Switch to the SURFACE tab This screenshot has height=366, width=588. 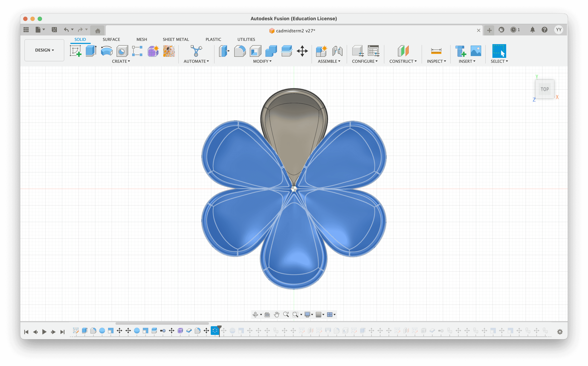[111, 39]
